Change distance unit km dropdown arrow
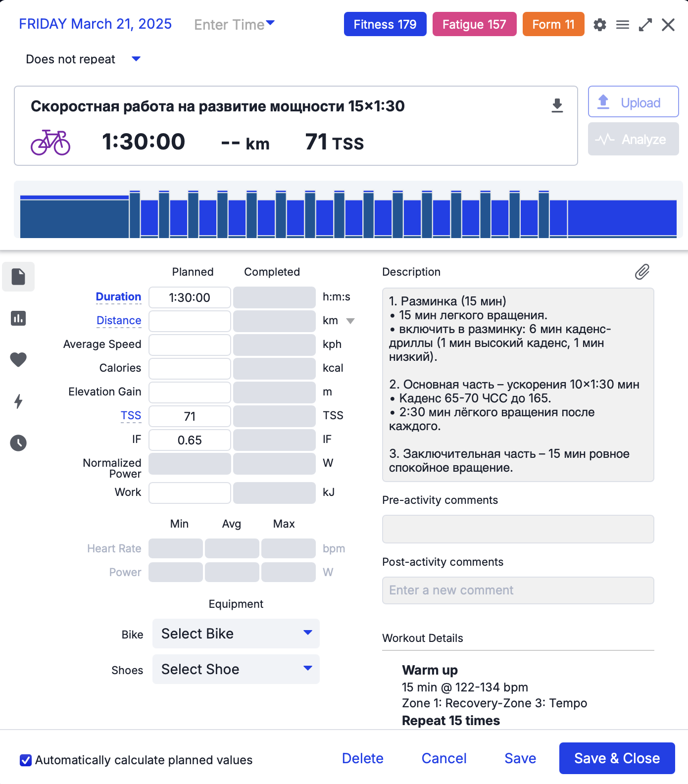The image size is (688, 784). (x=350, y=321)
